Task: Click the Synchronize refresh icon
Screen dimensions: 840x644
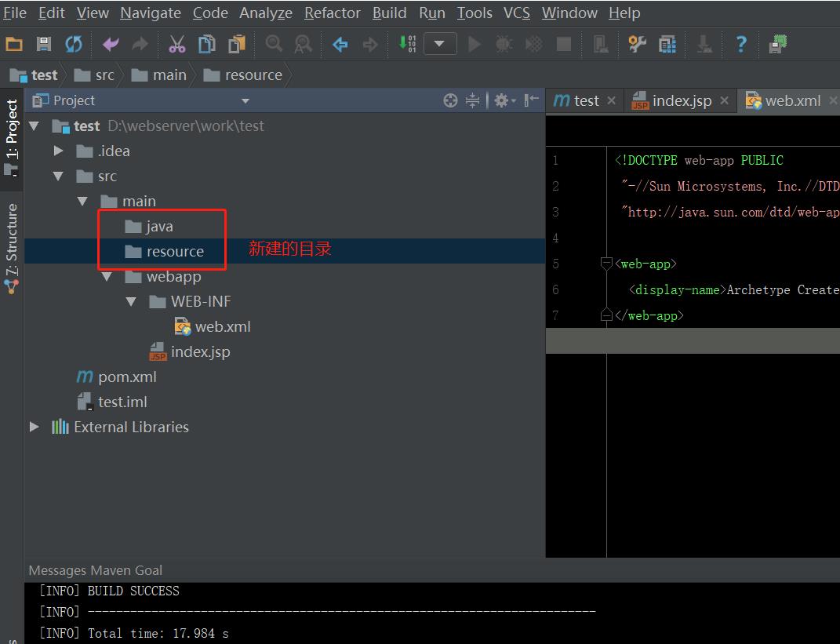Action: click(x=74, y=44)
